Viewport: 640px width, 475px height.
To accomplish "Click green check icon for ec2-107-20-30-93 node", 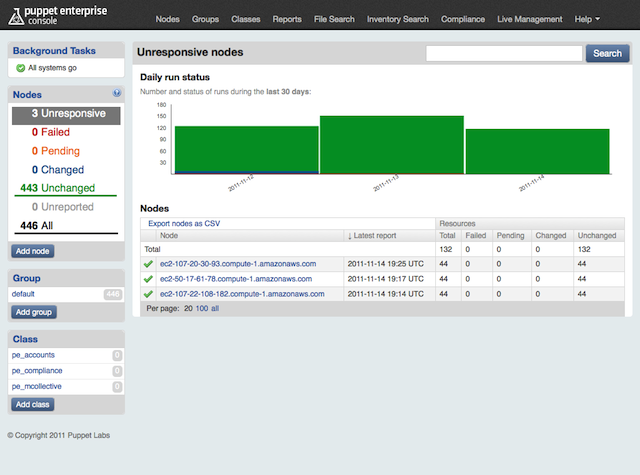I will tap(148, 264).
